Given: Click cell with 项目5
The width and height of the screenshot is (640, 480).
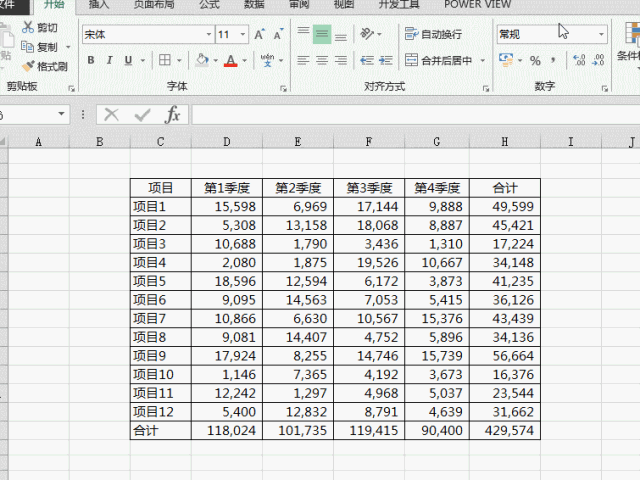Looking at the screenshot, I should pyautogui.click(x=161, y=281).
